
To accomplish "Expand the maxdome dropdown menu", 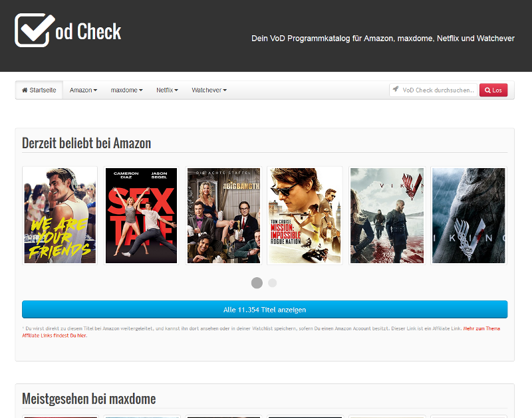I will [x=126, y=90].
